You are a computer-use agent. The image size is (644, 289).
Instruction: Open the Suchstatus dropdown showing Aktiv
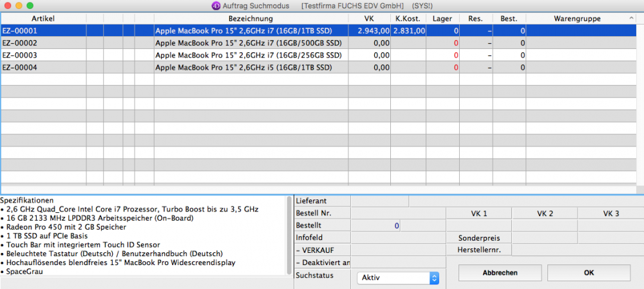pos(398,278)
